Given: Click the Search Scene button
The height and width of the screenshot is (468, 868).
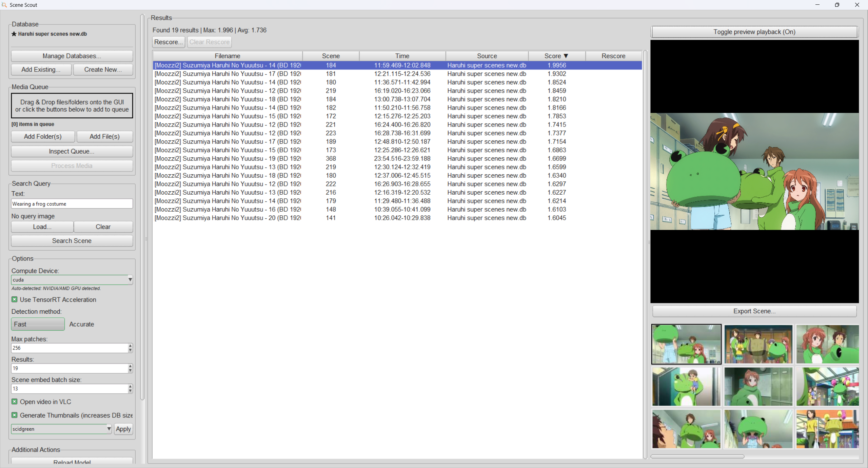Looking at the screenshot, I should (72, 241).
